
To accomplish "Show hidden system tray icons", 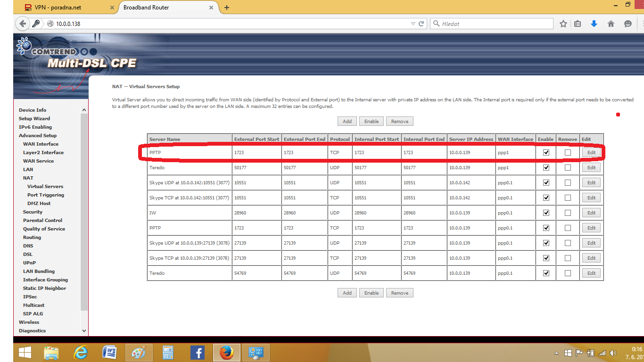I will 558,353.
